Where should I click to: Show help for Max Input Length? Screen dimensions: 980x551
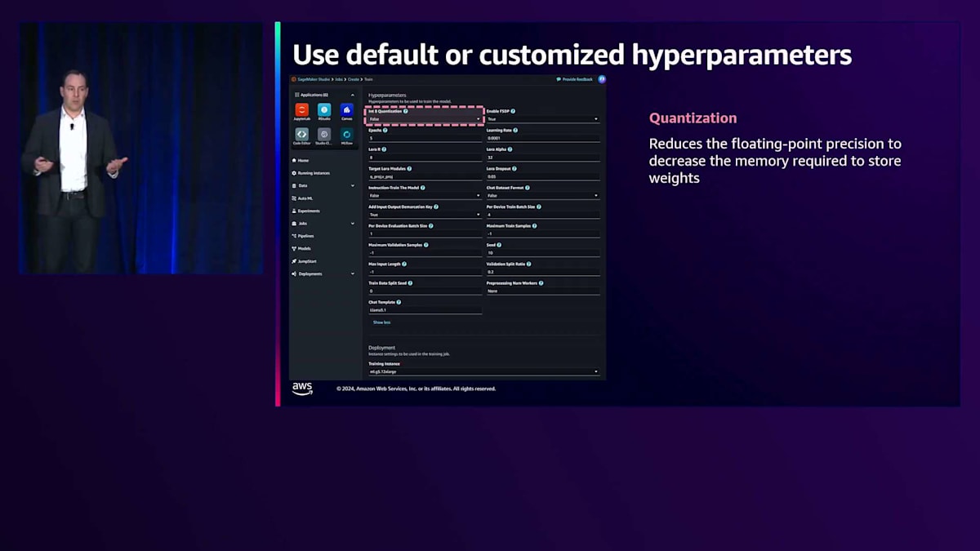(404, 264)
